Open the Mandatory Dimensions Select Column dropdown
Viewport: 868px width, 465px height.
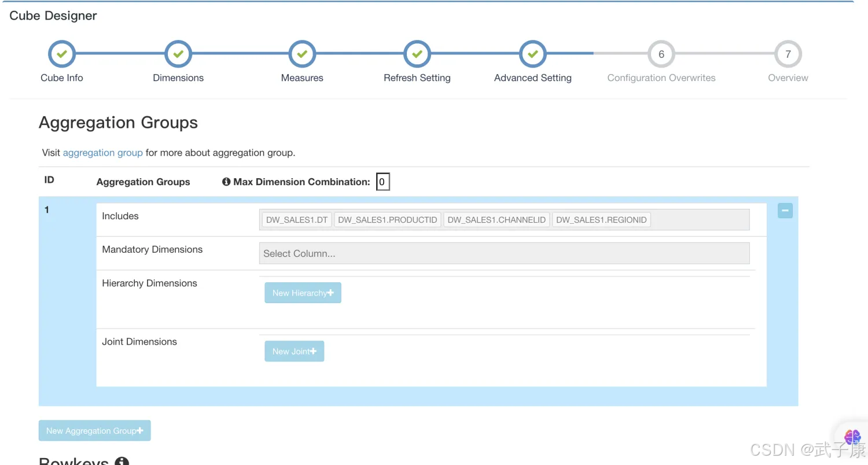pos(503,253)
